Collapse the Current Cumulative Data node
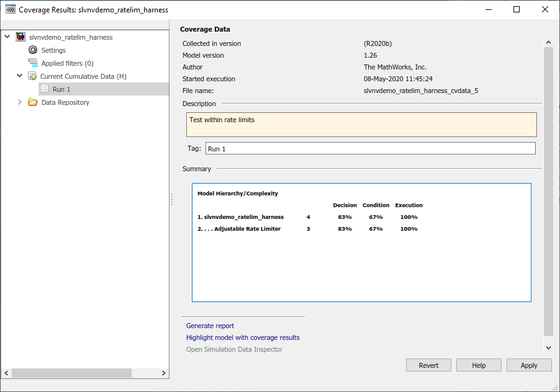The width and height of the screenshot is (560, 392). (x=20, y=76)
